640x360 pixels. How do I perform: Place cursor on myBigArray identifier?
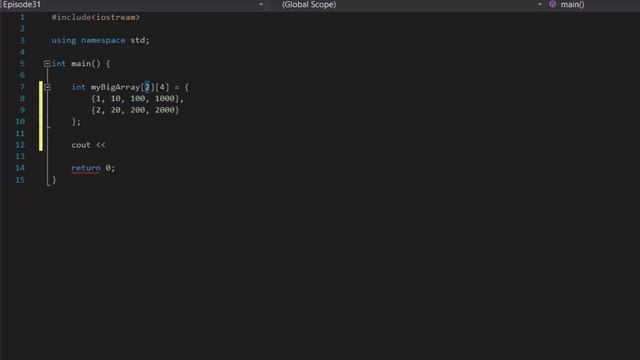tap(115, 87)
